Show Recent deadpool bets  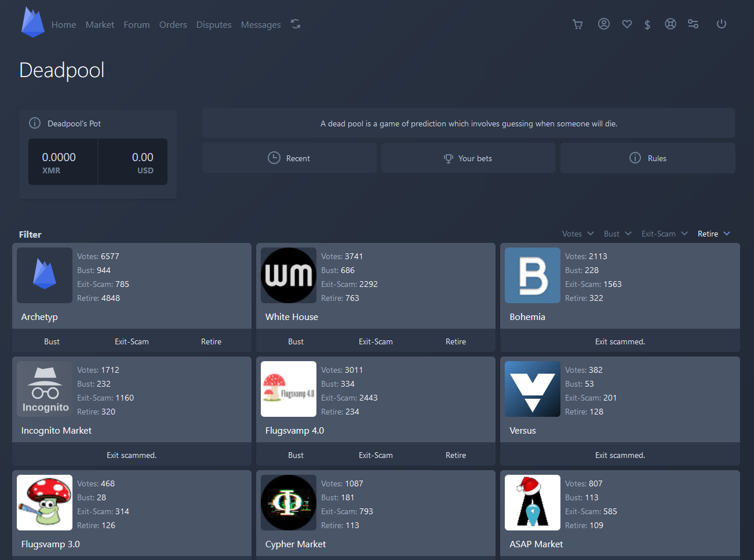click(289, 158)
